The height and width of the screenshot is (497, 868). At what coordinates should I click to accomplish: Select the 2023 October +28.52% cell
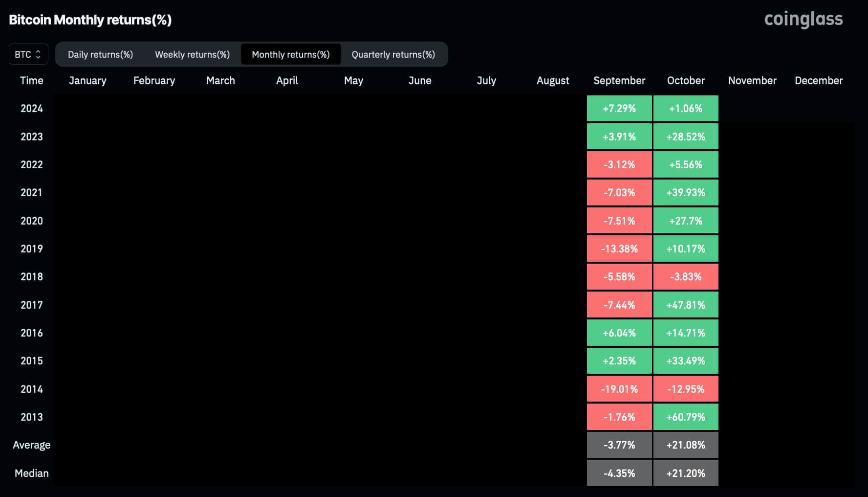pos(686,137)
